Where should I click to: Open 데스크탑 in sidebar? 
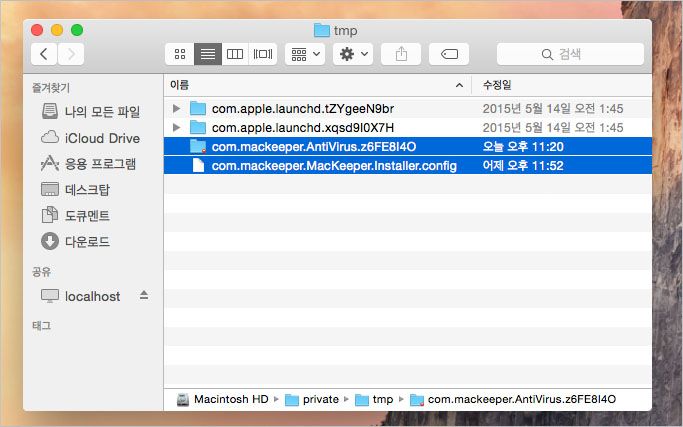75,190
